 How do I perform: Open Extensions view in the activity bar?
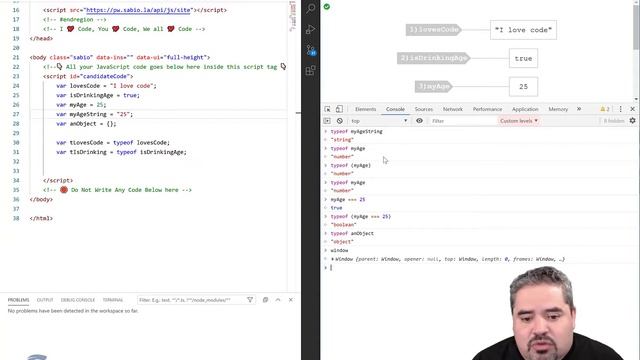coord(311,70)
